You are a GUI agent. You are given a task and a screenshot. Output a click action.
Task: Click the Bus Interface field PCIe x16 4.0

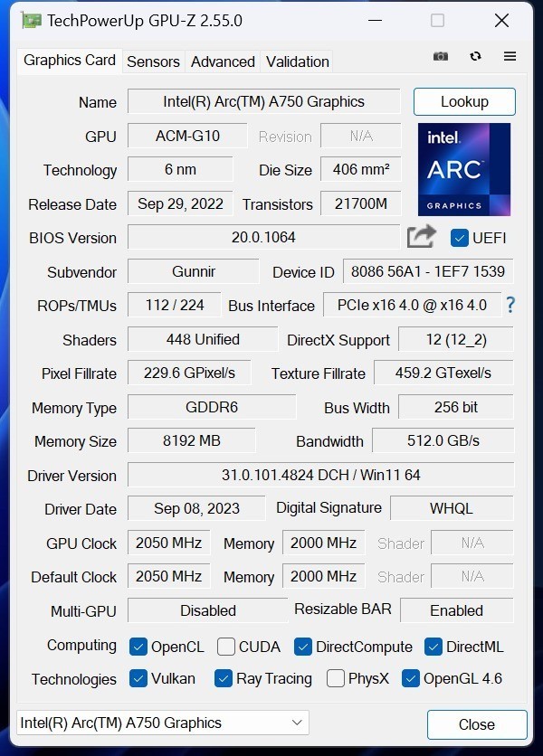click(412, 305)
